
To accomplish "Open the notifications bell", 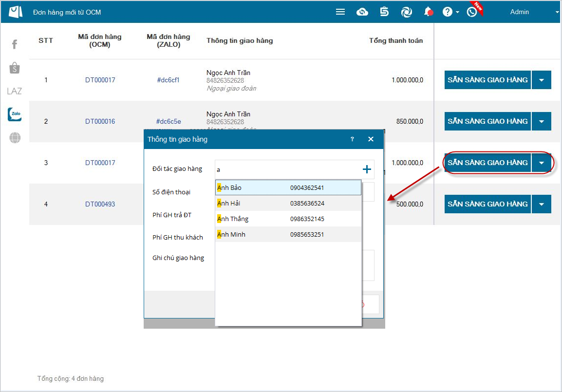I will coord(429,12).
